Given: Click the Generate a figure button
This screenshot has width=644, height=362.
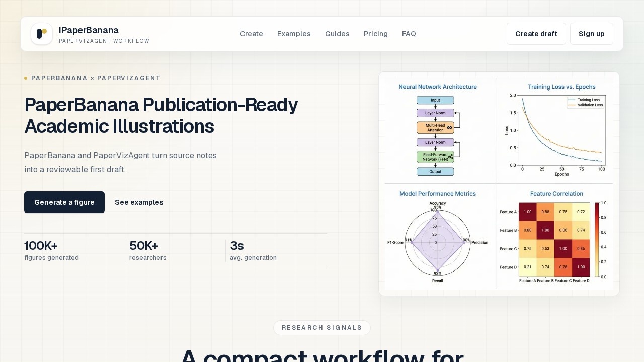Looking at the screenshot, I should [64, 202].
